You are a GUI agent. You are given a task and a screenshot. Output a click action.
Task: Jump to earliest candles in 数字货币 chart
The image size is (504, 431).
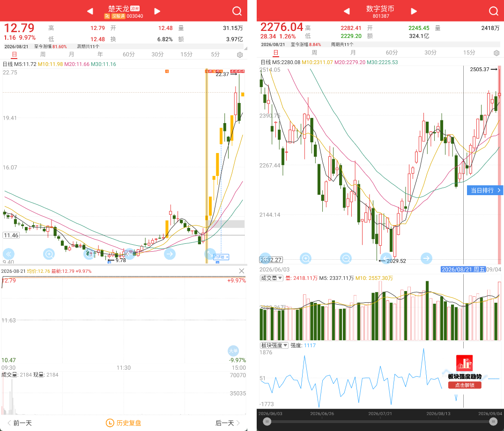pyautogui.click(x=266, y=258)
